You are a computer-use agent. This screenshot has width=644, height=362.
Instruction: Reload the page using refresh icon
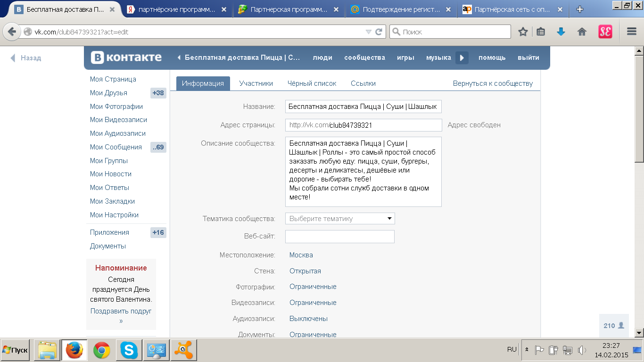[x=379, y=32]
